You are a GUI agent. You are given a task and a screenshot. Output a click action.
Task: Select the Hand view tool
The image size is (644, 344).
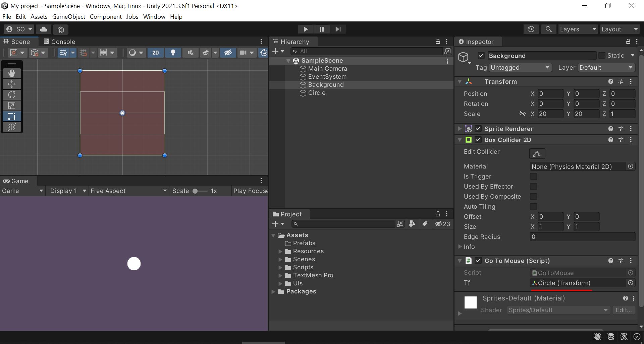coord(12,73)
